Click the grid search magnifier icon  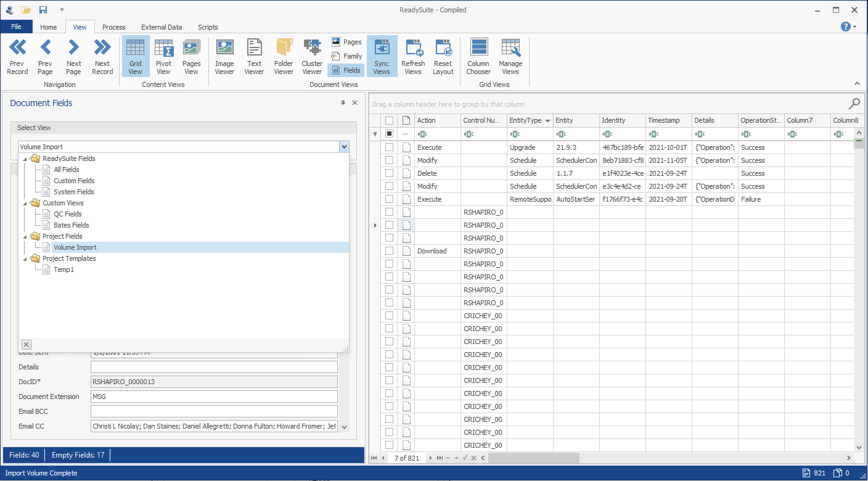click(854, 104)
